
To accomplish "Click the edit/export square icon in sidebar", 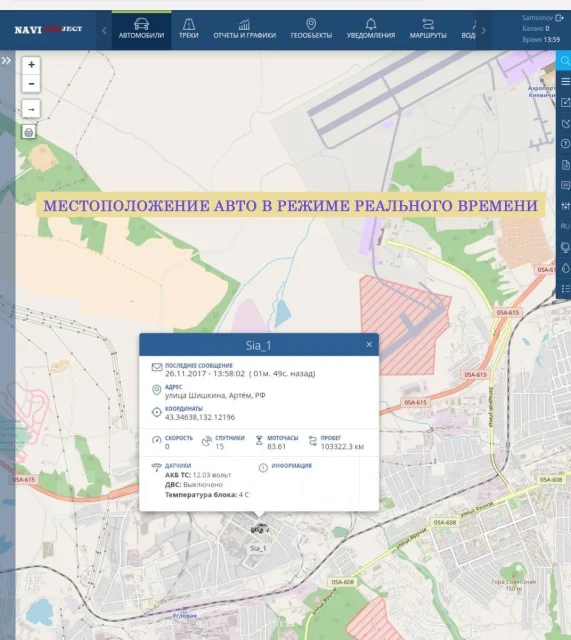I will (x=564, y=102).
